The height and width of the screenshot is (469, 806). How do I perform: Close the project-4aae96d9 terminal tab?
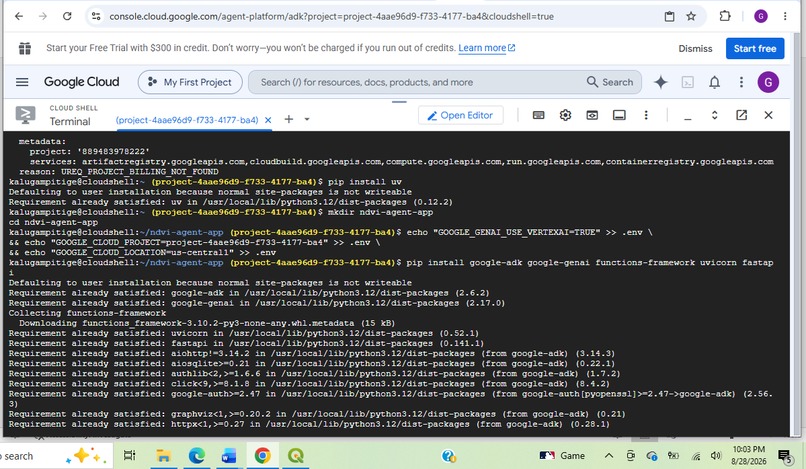click(268, 120)
